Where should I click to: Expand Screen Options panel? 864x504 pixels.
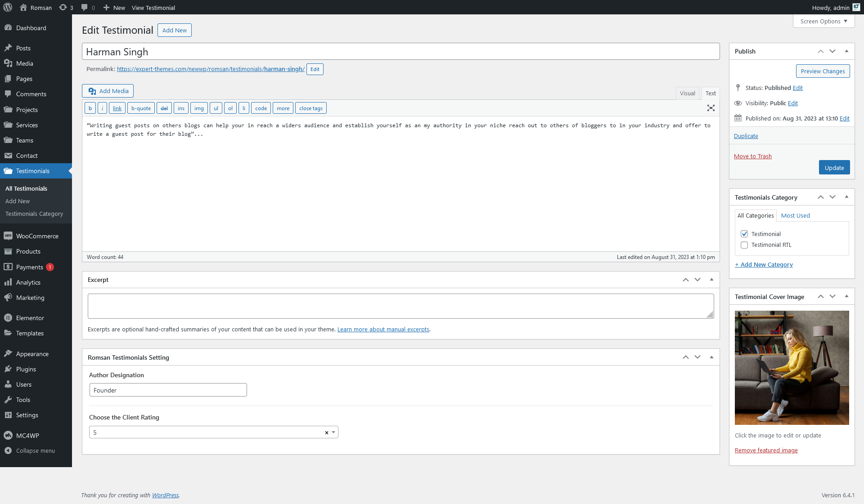pos(823,21)
